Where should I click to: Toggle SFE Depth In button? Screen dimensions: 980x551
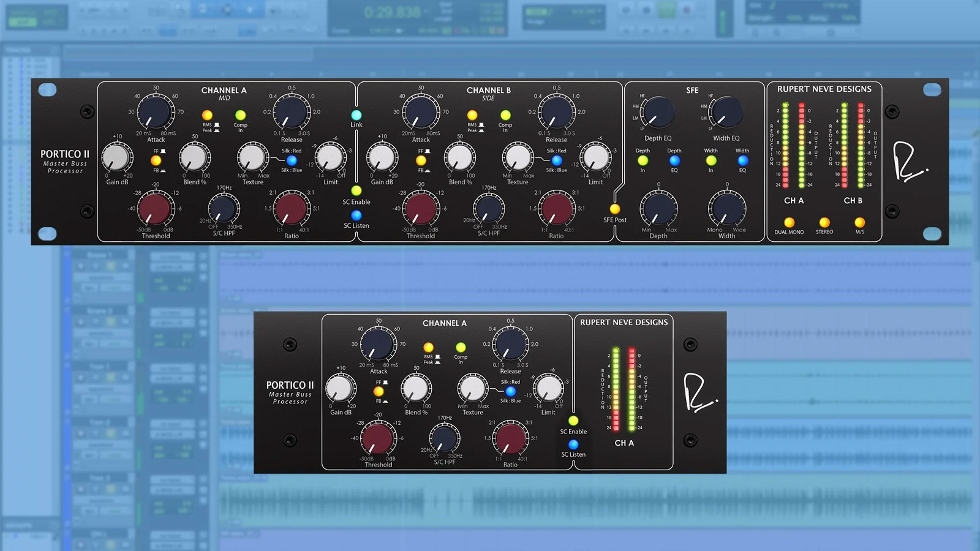(643, 160)
